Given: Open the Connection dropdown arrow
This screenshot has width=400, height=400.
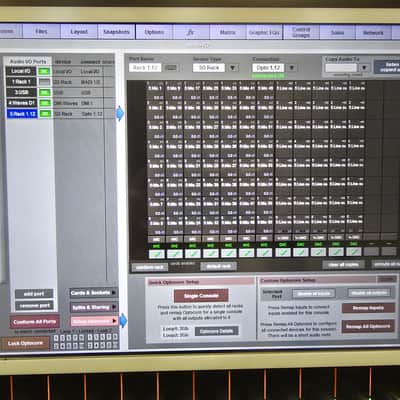Looking at the screenshot, I should [292, 68].
